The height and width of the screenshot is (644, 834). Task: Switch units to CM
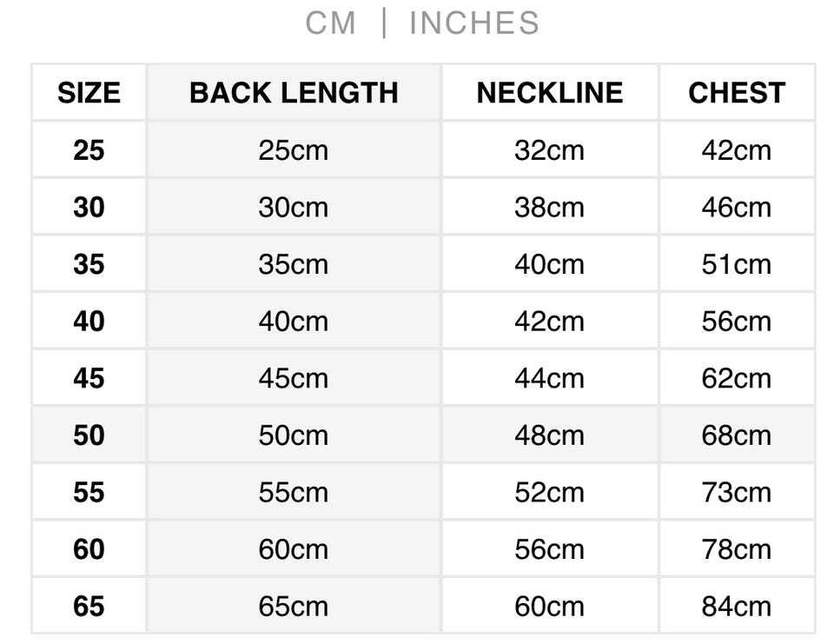331,23
